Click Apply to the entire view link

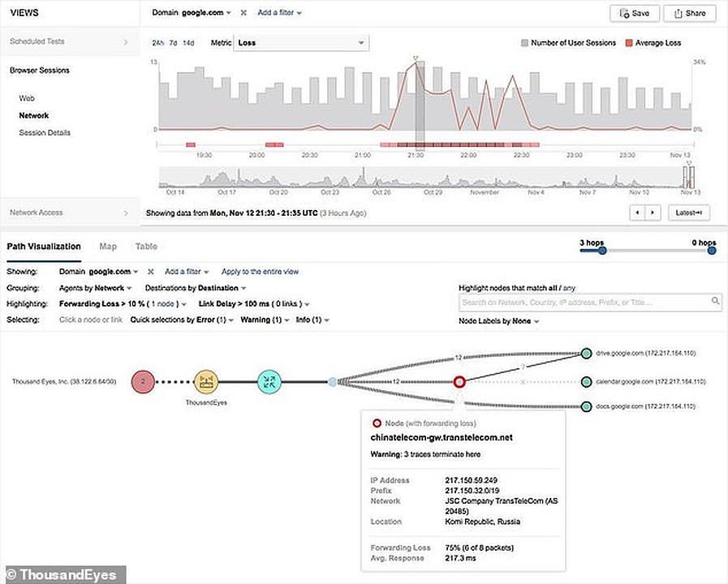pyautogui.click(x=260, y=272)
